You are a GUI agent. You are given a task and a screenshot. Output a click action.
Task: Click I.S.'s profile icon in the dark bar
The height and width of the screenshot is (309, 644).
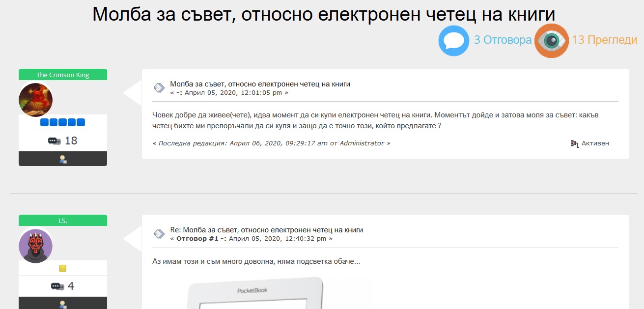pos(63,304)
